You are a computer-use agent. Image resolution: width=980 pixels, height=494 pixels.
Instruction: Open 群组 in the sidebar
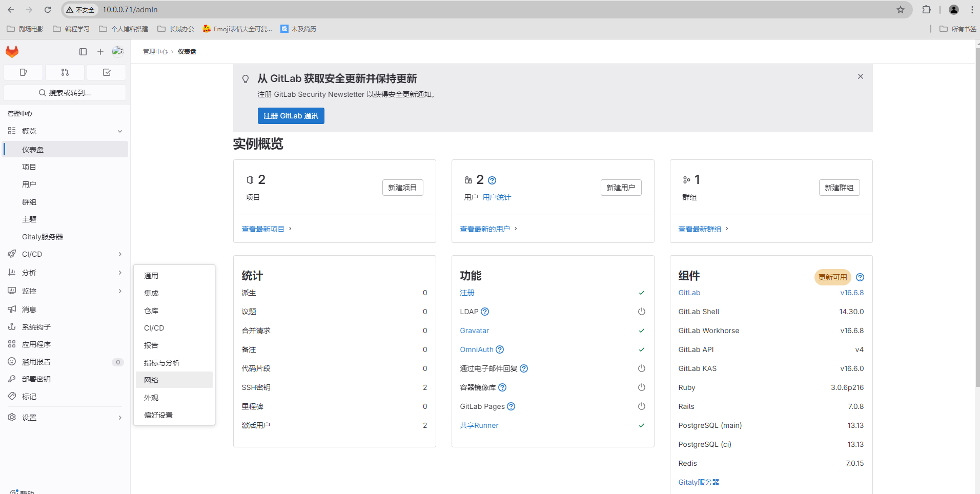pyautogui.click(x=65, y=202)
